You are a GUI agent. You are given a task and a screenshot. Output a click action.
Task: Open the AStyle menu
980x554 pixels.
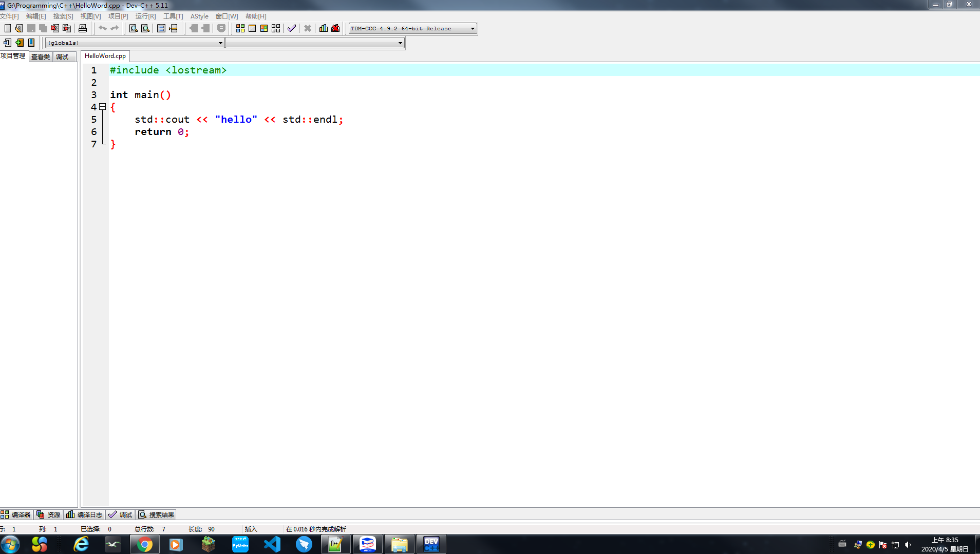pyautogui.click(x=199, y=16)
